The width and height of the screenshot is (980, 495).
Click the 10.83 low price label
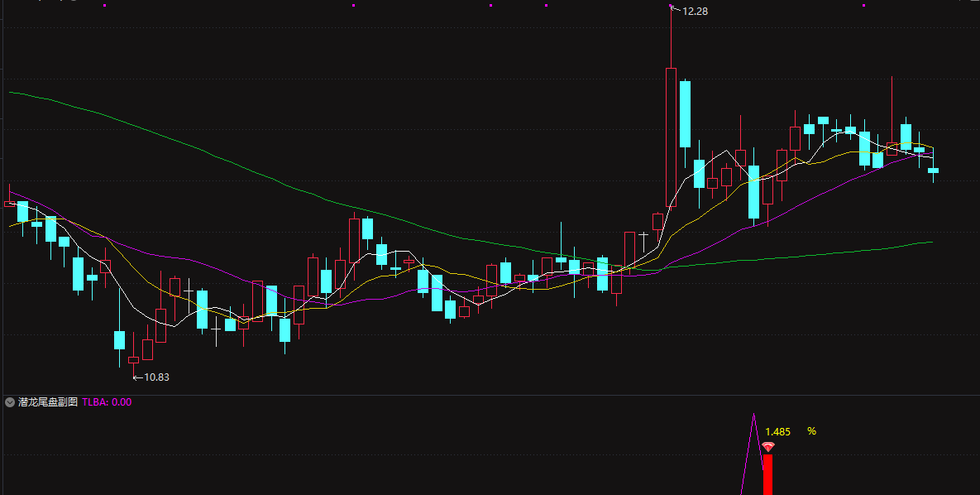click(156, 377)
